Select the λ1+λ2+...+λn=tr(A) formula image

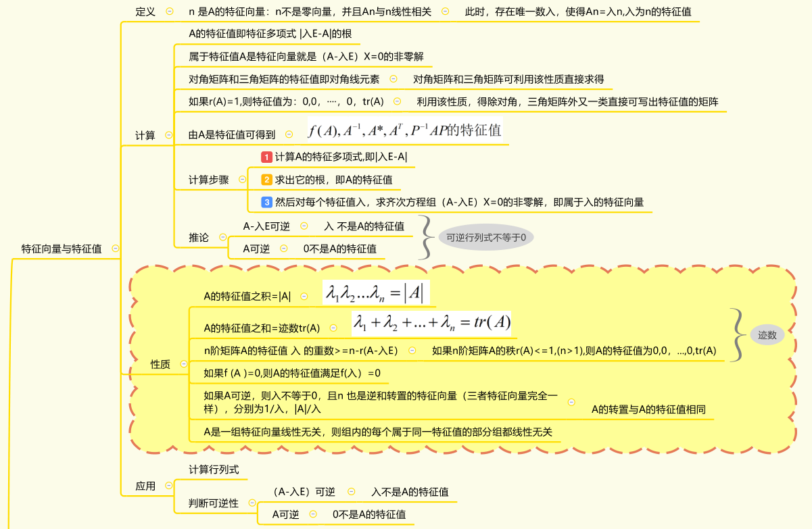point(433,322)
